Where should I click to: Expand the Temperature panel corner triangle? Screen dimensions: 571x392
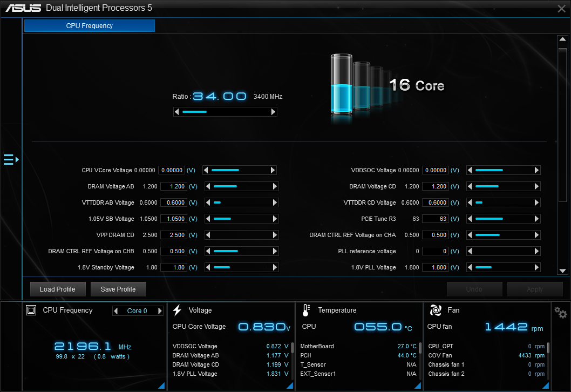point(418,386)
